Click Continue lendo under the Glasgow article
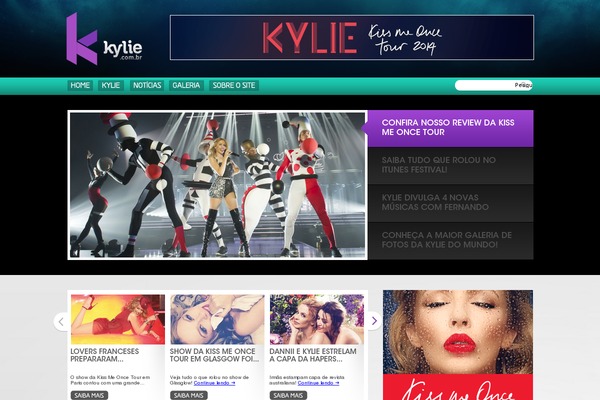Image resolution: width=600 pixels, height=400 pixels. pyautogui.click(x=214, y=383)
